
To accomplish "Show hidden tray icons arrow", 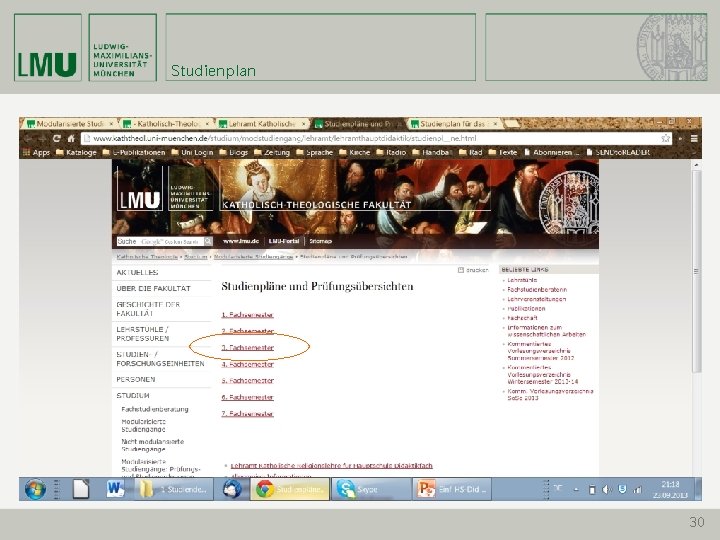I will pyautogui.click(x=576, y=490).
